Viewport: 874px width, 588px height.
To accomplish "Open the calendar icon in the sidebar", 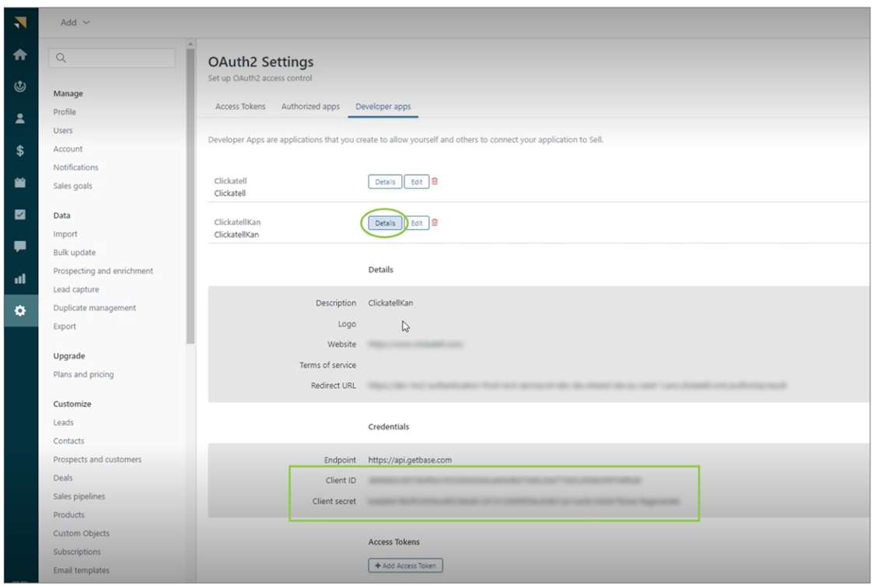I will (x=20, y=183).
